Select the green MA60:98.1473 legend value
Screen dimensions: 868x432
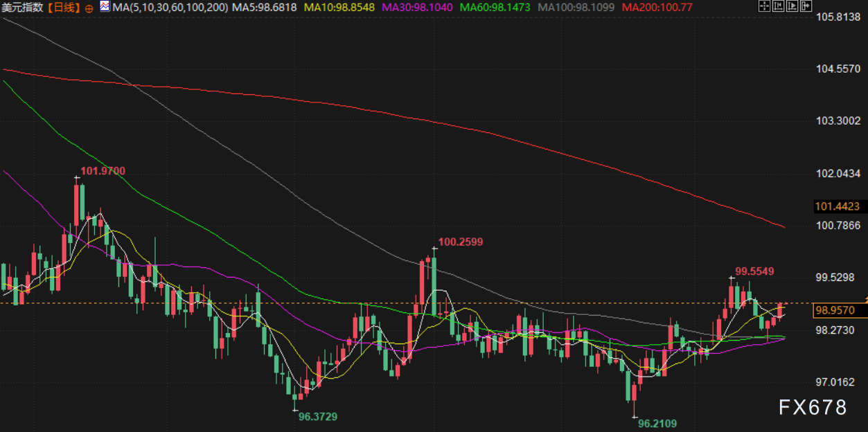click(495, 8)
